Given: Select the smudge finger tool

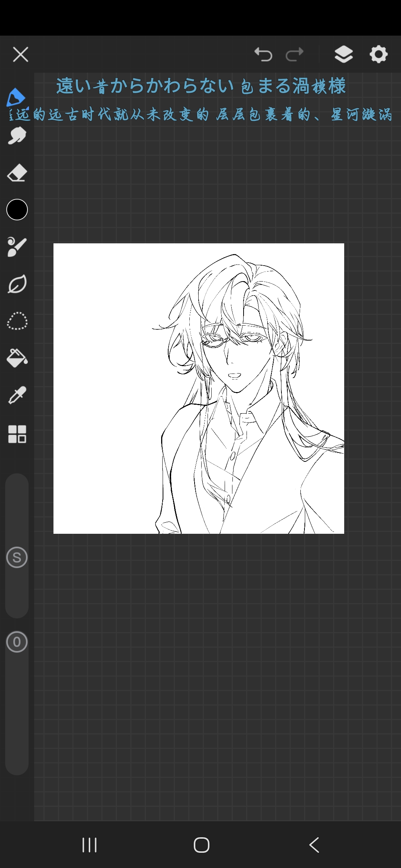Looking at the screenshot, I should (x=17, y=135).
